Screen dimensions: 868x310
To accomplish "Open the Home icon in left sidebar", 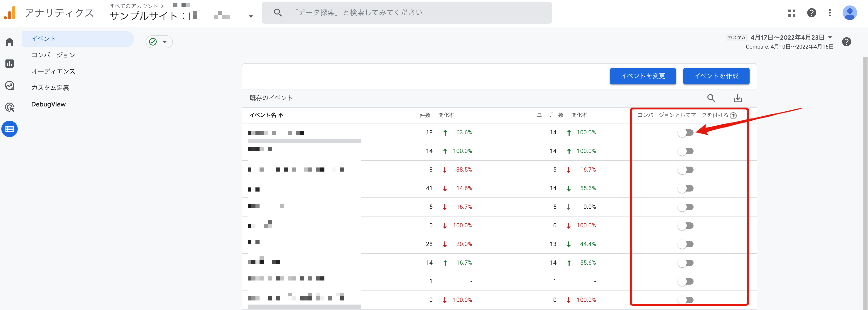I will click(10, 42).
